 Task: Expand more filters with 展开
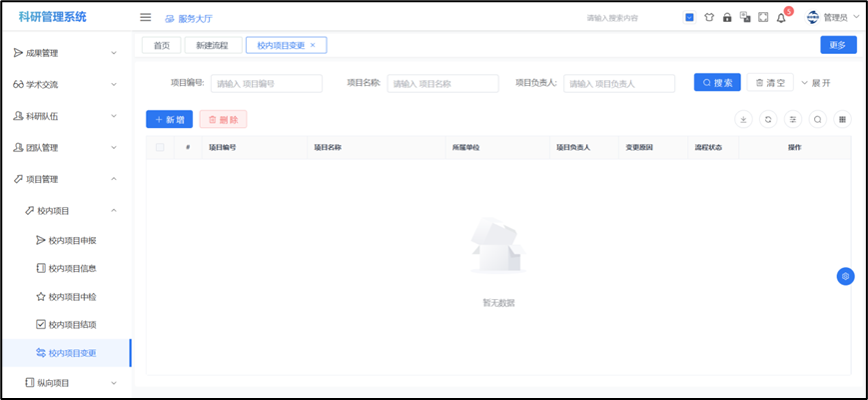(x=815, y=83)
